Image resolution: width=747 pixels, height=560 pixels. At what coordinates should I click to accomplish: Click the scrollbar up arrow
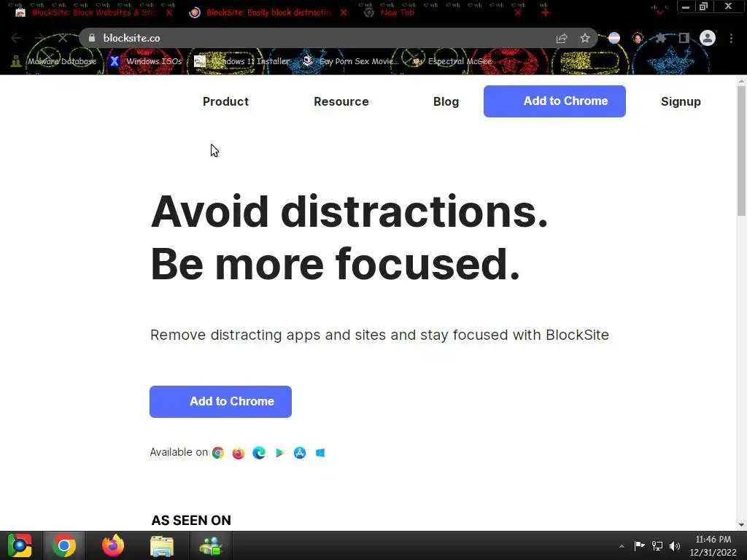(x=741, y=82)
